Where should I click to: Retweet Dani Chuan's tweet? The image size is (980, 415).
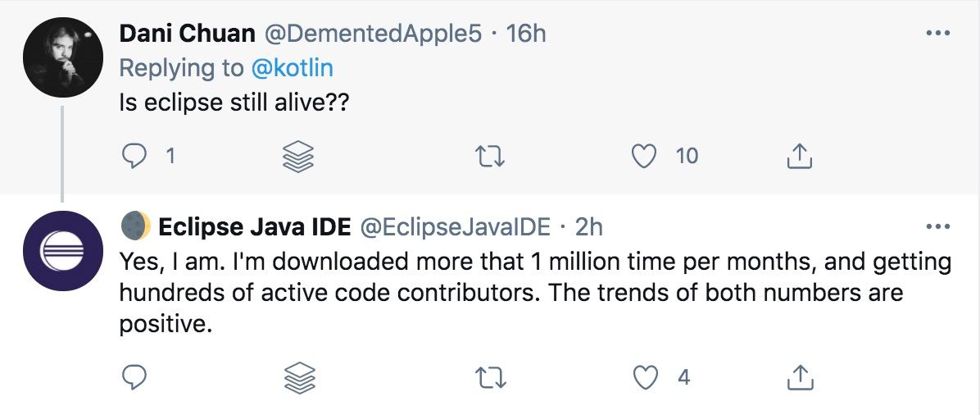(x=490, y=156)
